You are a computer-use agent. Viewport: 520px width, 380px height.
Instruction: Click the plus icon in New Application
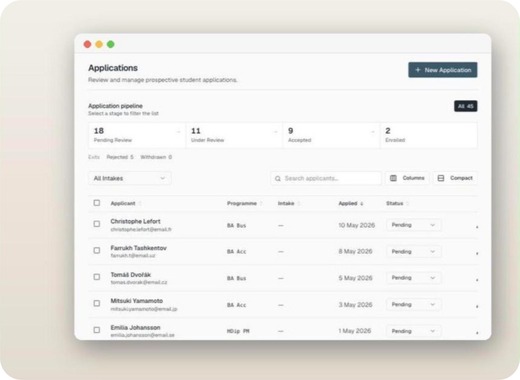tap(418, 70)
